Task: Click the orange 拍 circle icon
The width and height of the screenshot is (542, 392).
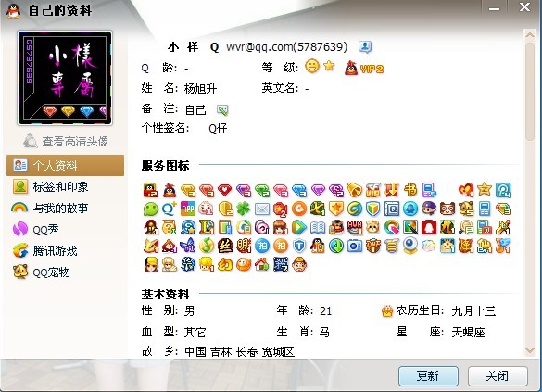Action: [x=281, y=247]
